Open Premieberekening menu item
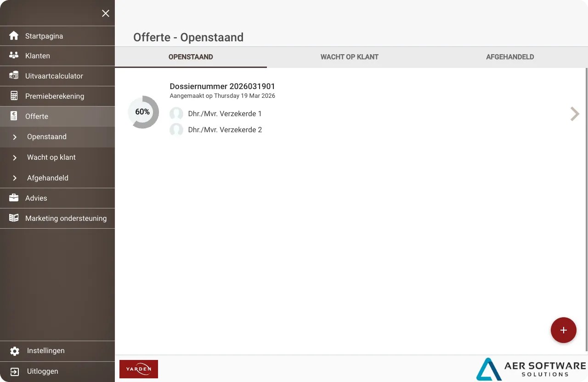This screenshot has width=588, height=382. [57, 96]
